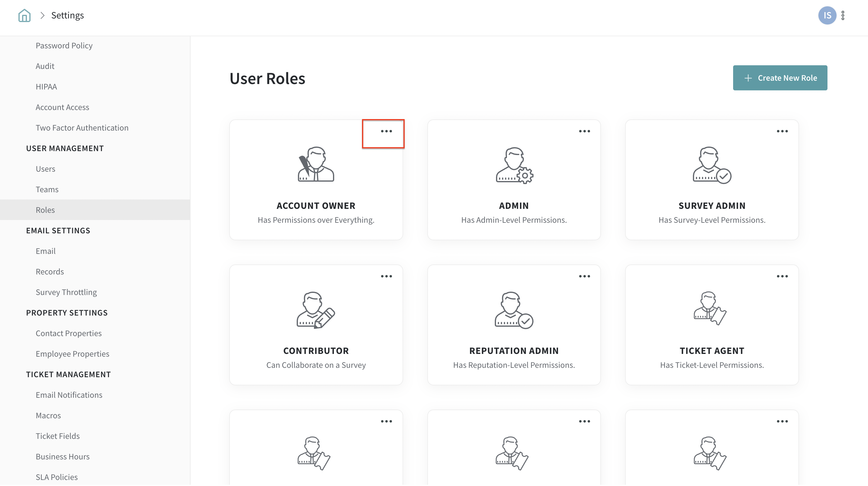Click Create New Role button
This screenshot has width=868, height=486.
click(x=780, y=78)
